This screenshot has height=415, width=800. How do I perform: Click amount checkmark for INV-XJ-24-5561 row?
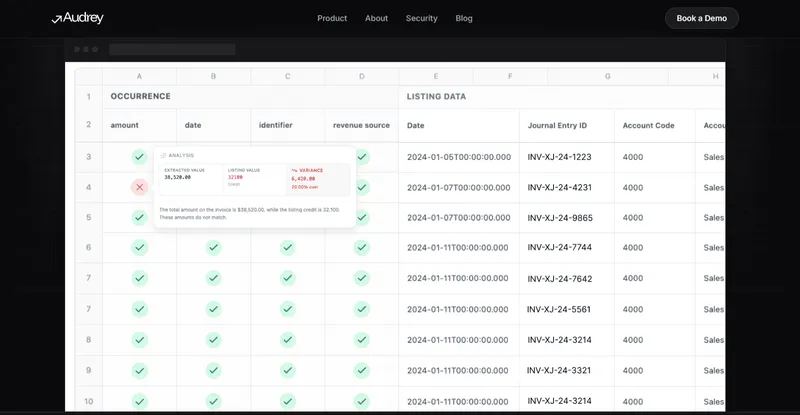139,309
